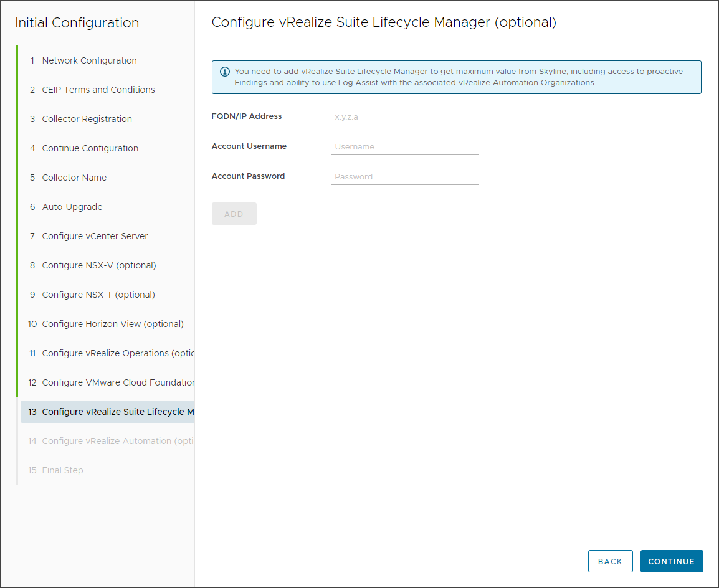Click the FQDN/IP Address label
The image size is (719, 588).
click(247, 116)
